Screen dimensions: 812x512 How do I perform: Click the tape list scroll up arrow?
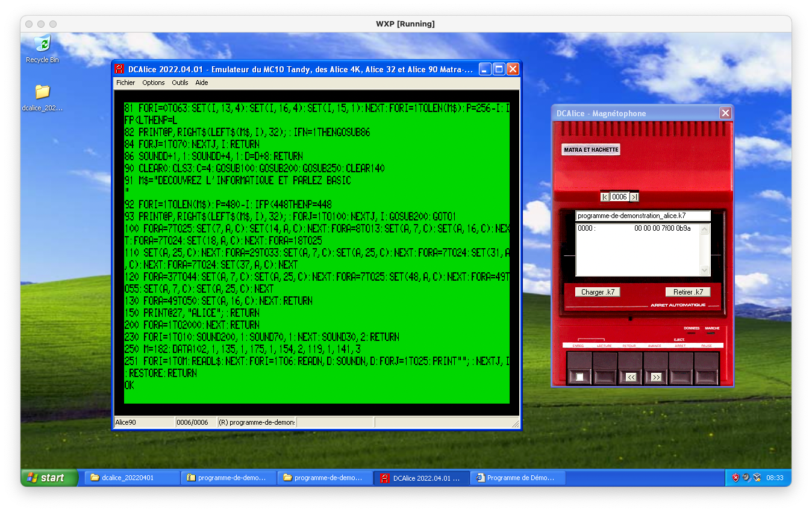pos(705,229)
